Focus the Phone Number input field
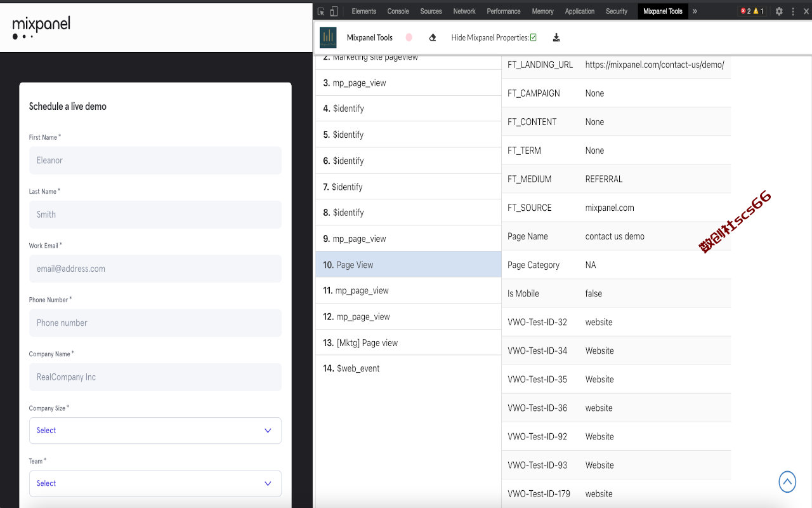This screenshot has width=812, height=508. tap(155, 323)
